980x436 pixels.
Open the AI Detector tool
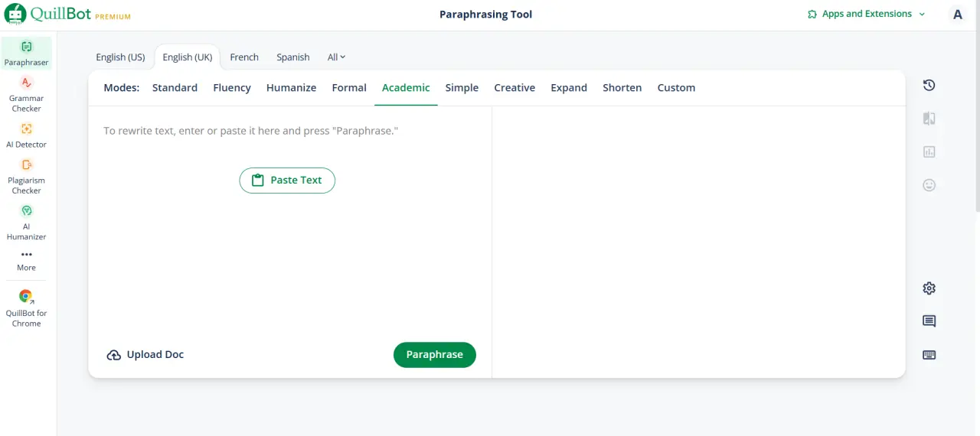tap(26, 135)
